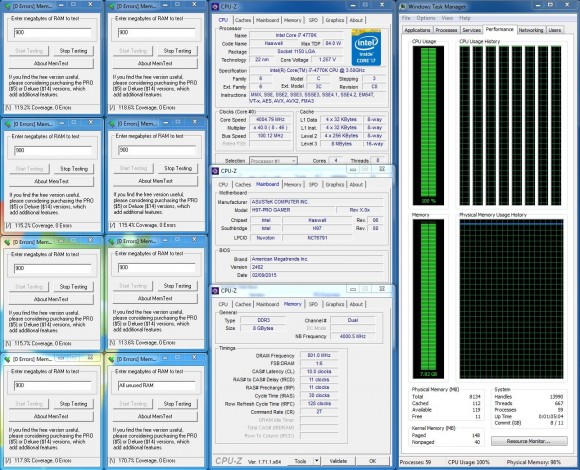Click the CPU Usage History graph

coord(511,126)
